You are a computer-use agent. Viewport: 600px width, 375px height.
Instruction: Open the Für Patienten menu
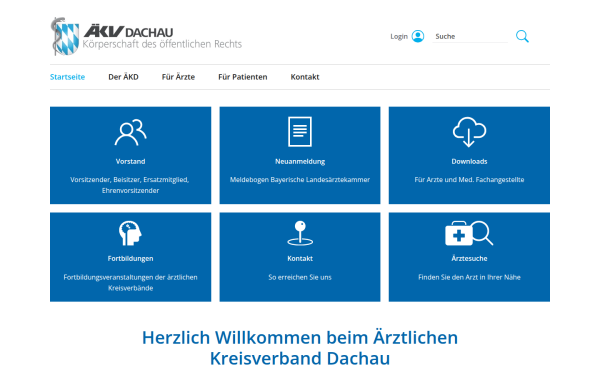tap(243, 77)
